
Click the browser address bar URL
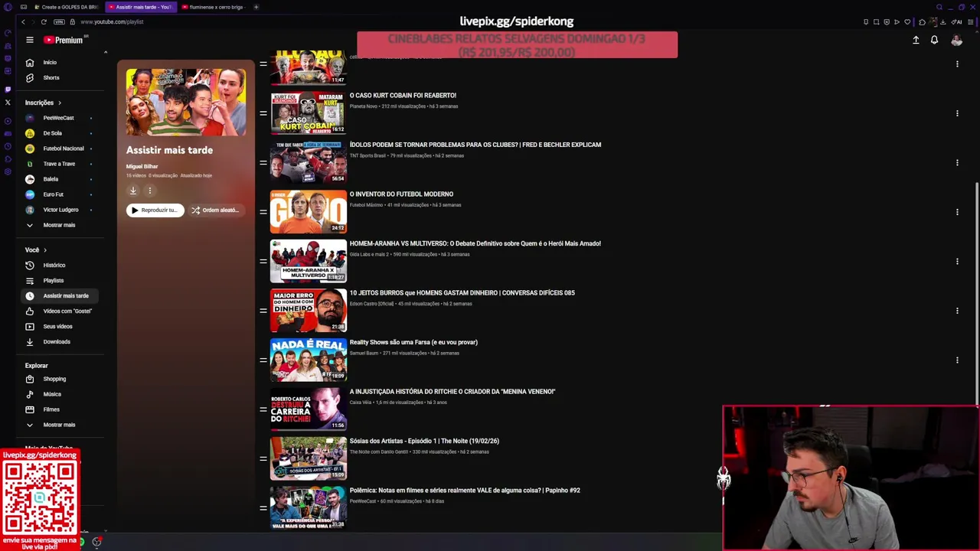click(x=112, y=21)
